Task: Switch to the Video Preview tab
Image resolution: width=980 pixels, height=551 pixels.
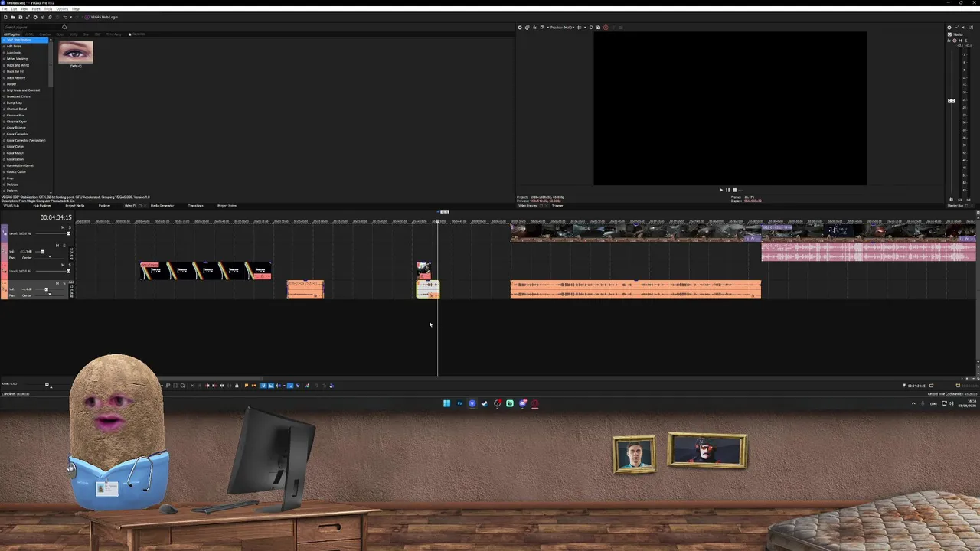Action: (528, 206)
